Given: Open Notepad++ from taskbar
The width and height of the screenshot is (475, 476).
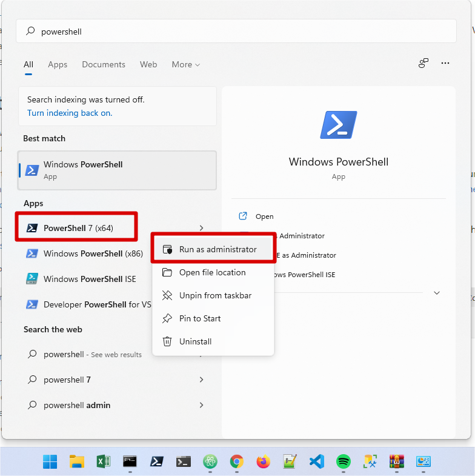Looking at the screenshot, I should click(x=290, y=461).
